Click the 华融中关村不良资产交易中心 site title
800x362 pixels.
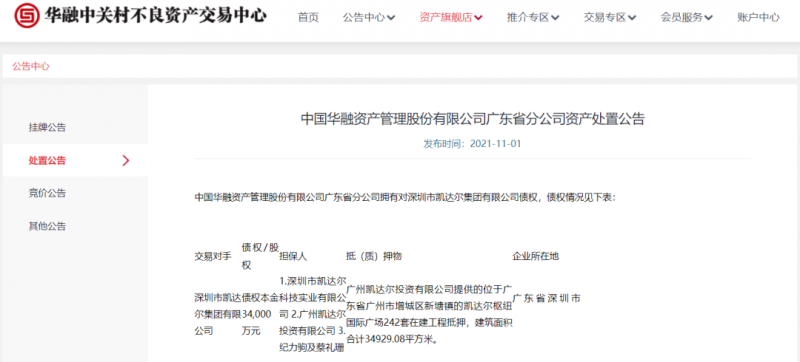click(156, 16)
